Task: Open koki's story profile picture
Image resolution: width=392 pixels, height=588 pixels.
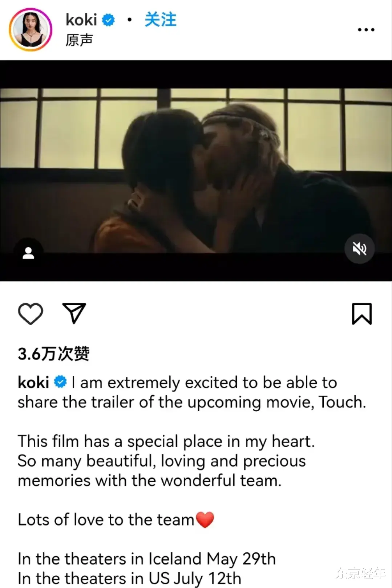Action: 31,30
